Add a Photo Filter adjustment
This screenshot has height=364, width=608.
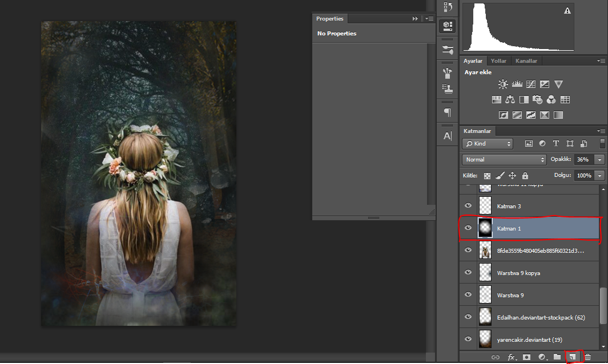coord(537,100)
